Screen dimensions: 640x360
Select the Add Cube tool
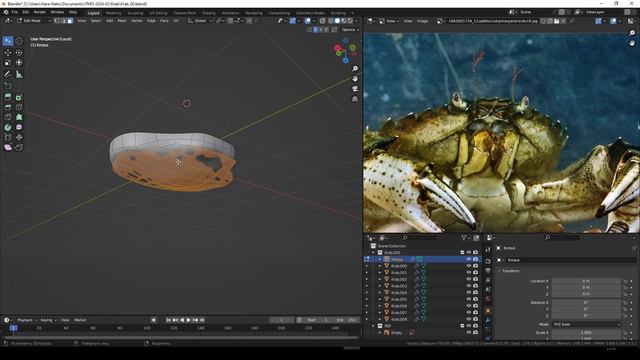8,86
